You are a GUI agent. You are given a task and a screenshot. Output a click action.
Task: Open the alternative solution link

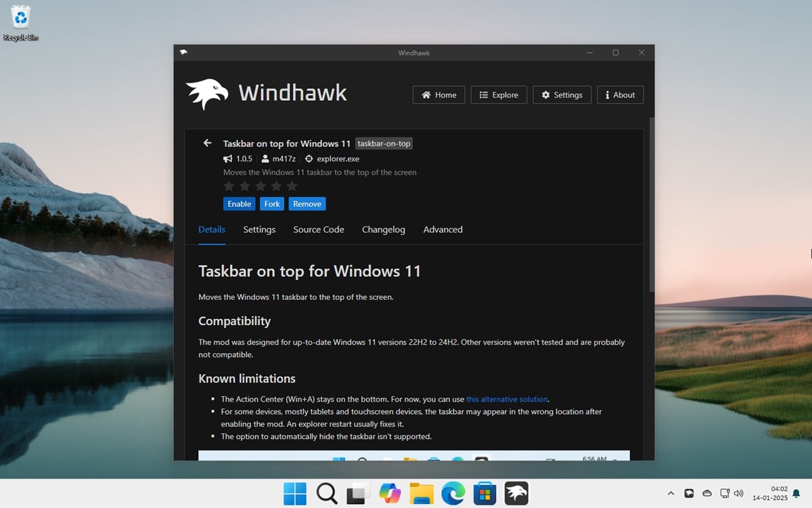tap(507, 399)
